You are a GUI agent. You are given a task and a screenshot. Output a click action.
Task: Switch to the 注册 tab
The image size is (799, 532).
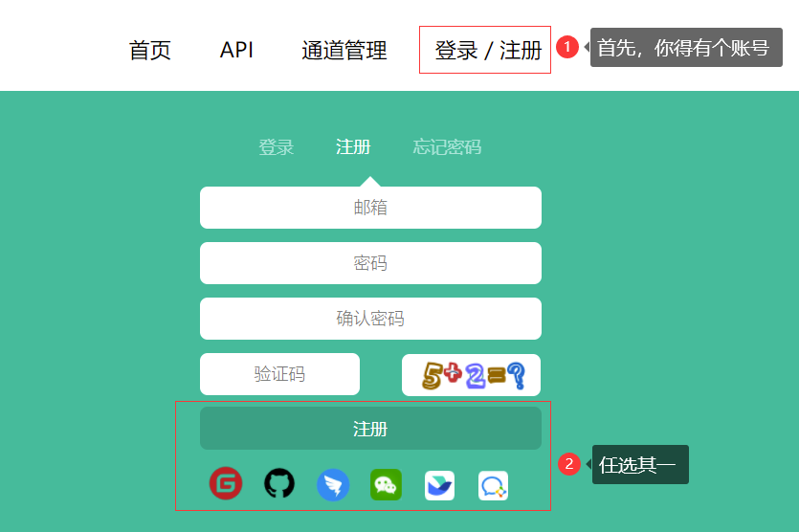tap(353, 147)
